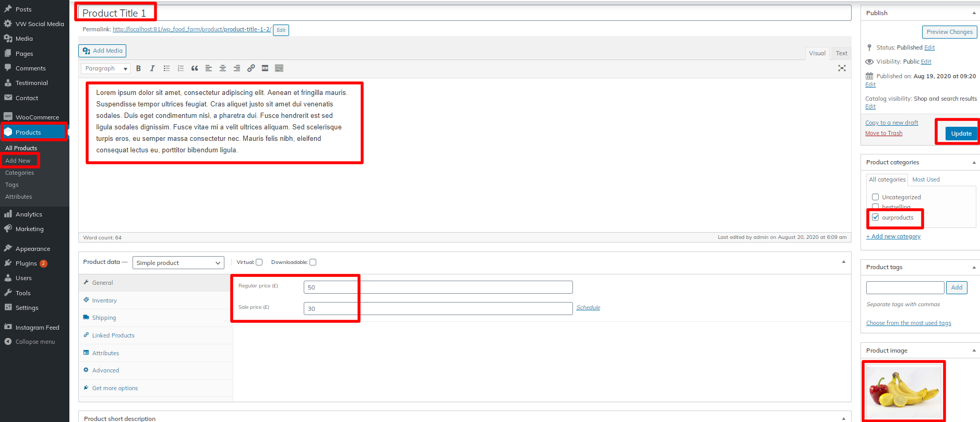Toggle the toolbar kitchen sink icon
The width and height of the screenshot is (980, 422).
[279, 68]
